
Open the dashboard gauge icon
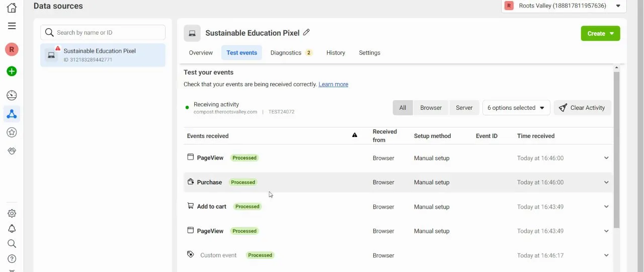(x=12, y=96)
